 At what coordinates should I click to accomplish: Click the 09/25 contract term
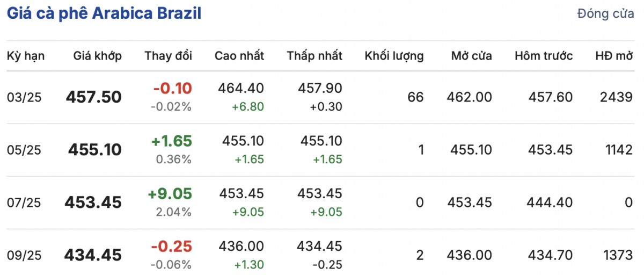coord(25,255)
